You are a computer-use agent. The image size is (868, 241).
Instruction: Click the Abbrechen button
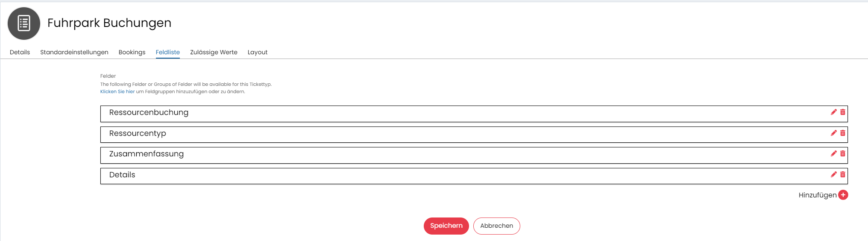(496, 226)
